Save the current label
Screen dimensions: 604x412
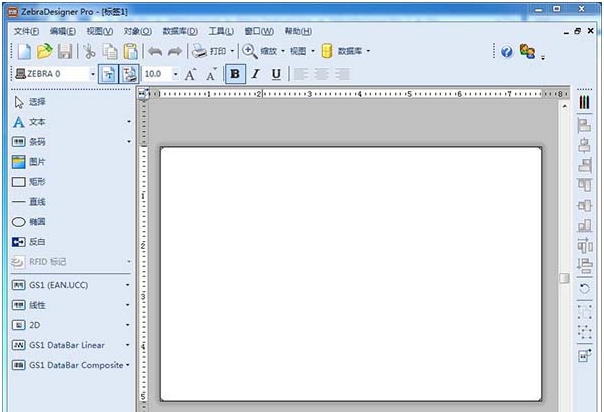[x=65, y=51]
